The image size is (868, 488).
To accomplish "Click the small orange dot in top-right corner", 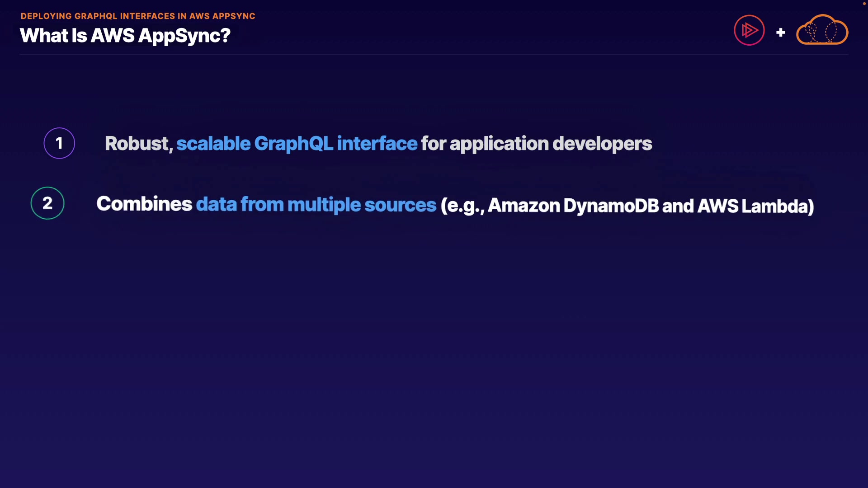I will tap(864, 4).
